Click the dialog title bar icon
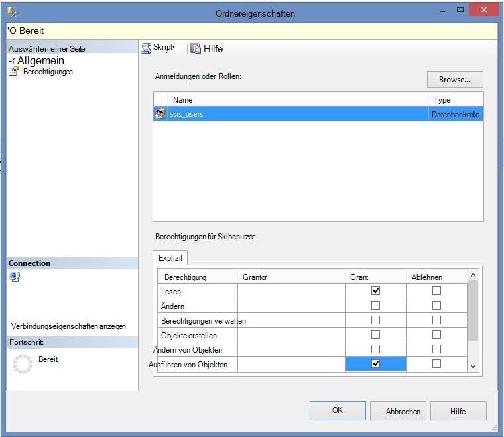Viewport: 504px width, 437px height. (x=13, y=12)
